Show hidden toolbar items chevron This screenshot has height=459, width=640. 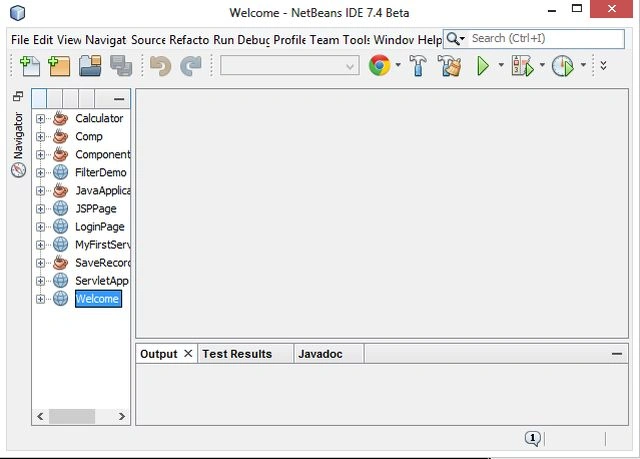(603, 65)
